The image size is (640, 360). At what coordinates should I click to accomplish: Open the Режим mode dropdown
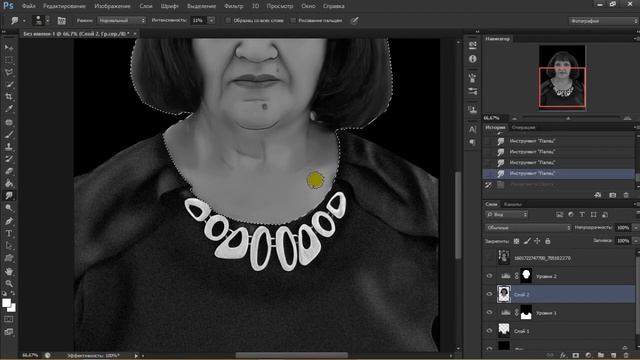[122, 20]
